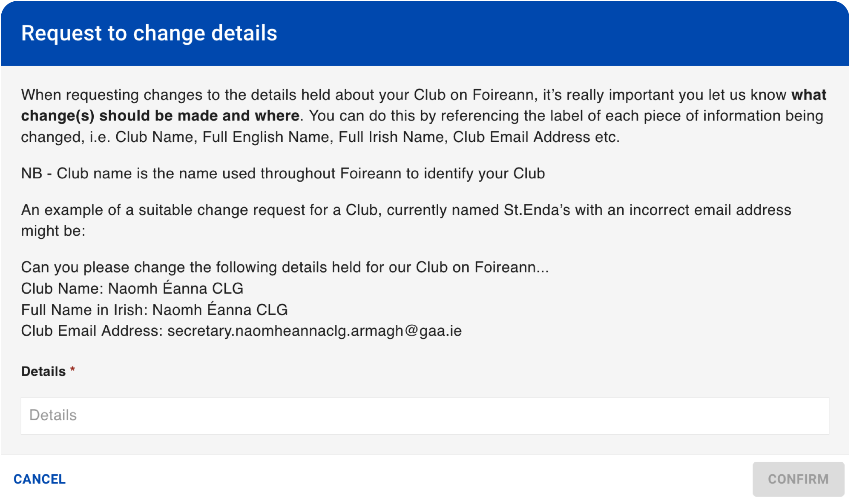Click the 'Club Email Address' label text
The width and height of the screenshot is (851, 504).
tap(92, 331)
